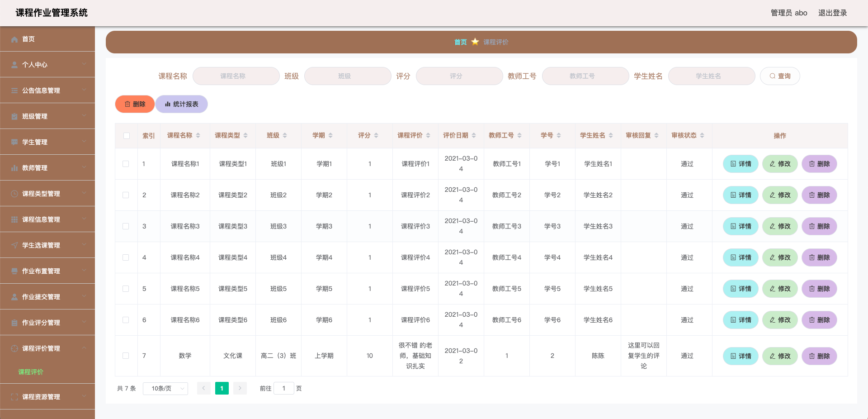This screenshot has height=419, width=868.
Task: Sort by 课程名称 column arrows
Action: (198, 135)
